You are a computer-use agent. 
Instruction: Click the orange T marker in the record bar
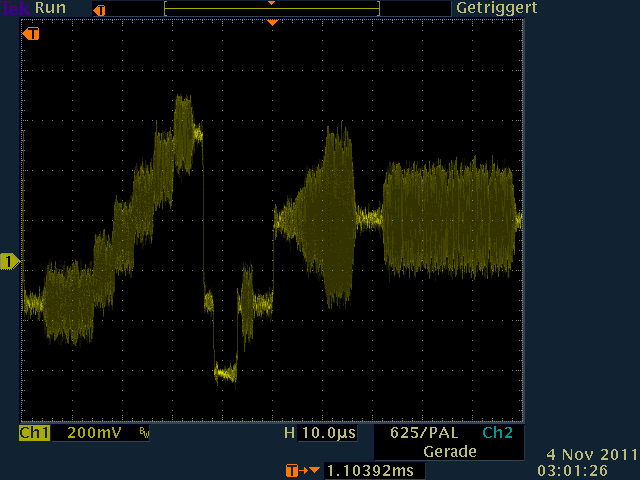(97, 9)
